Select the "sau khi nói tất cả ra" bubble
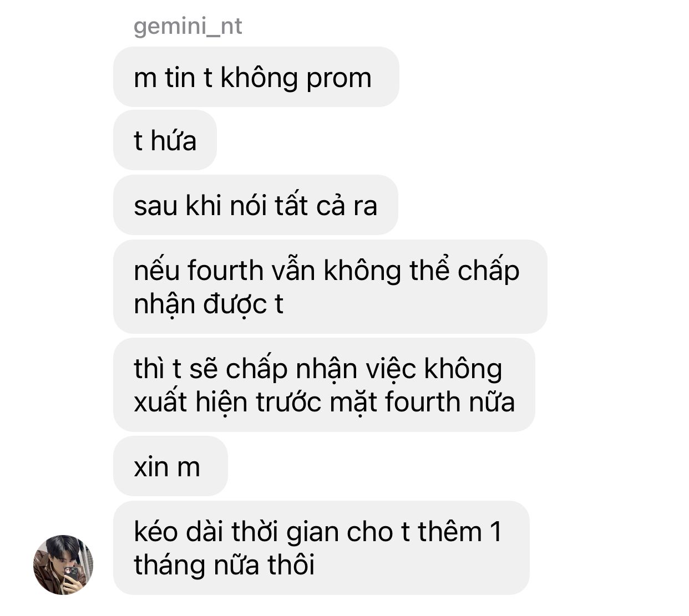Viewport: 689px width, 616px height. (x=255, y=205)
